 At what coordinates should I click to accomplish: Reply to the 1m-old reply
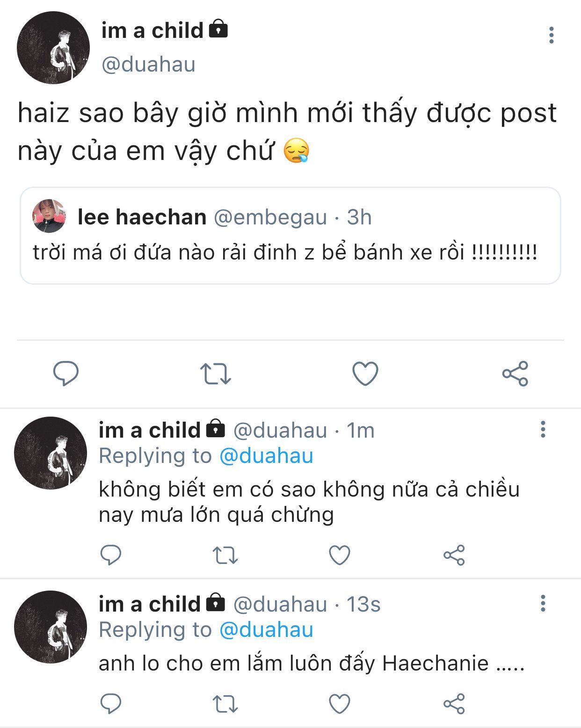pos(111,555)
